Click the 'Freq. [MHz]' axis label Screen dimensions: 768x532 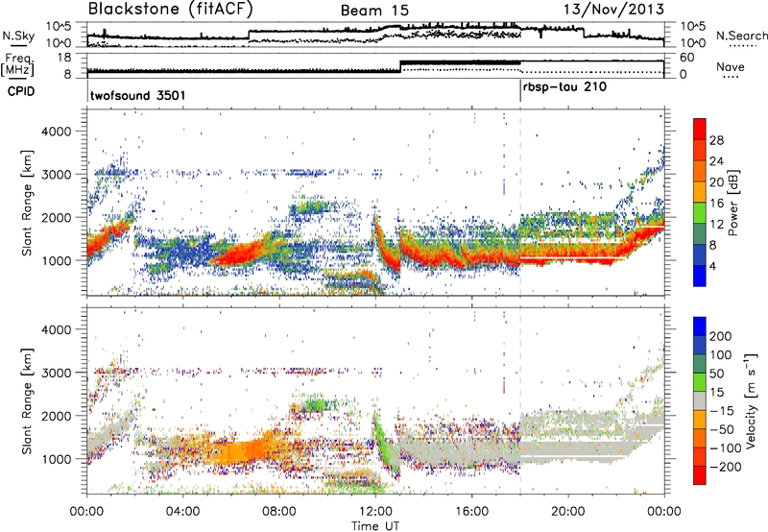click(17, 65)
